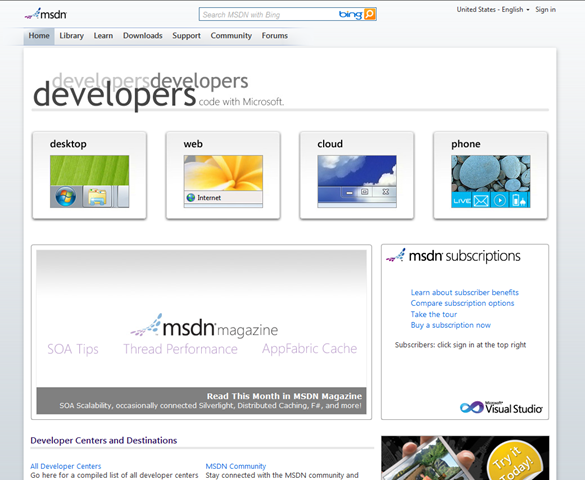Click the LIVE icon in phone tile
The height and width of the screenshot is (480, 585).
click(462, 201)
